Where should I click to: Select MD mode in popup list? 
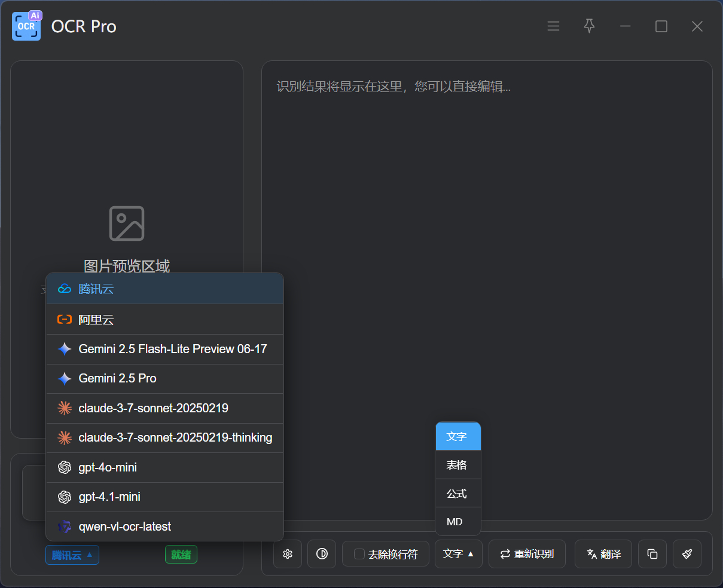pos(458,522)
